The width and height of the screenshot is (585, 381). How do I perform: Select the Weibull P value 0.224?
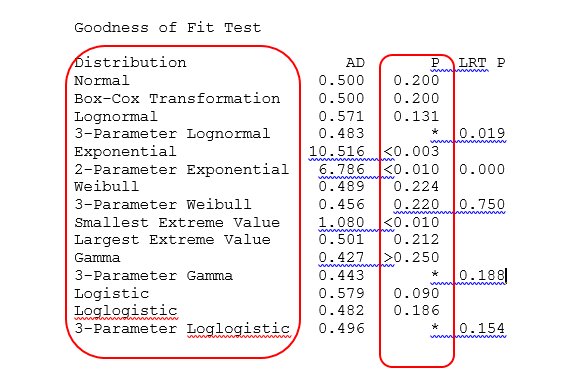click(416, 186)
